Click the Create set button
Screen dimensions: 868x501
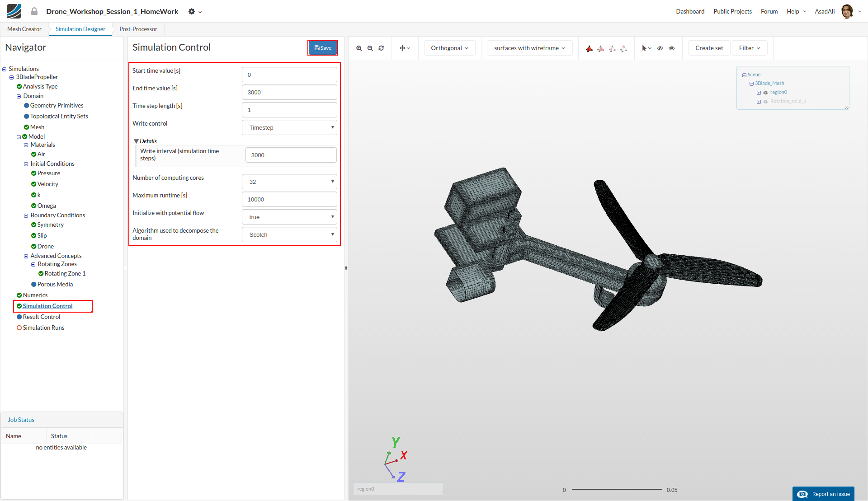pyautogui.click(x=709, y=48)
